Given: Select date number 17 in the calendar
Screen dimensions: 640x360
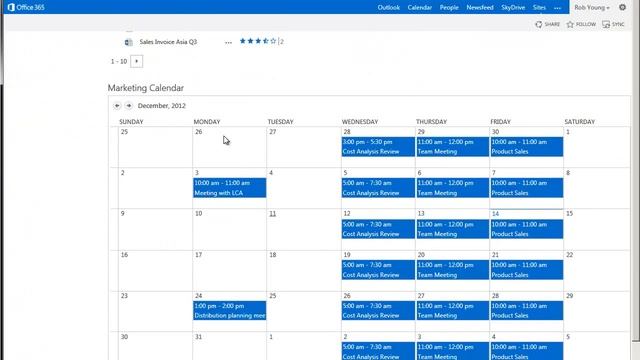Looking at the screenshot, I should [x=198, y=255].
